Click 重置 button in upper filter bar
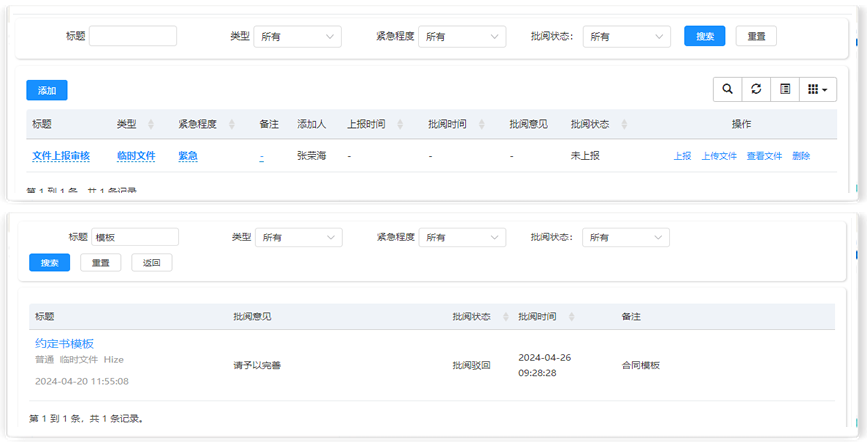The image size is (867, 446). point(756,36)
